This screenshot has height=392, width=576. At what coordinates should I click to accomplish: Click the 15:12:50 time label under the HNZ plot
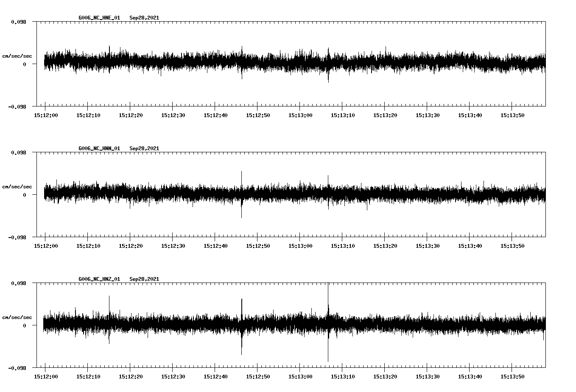(x=258, y=376)
